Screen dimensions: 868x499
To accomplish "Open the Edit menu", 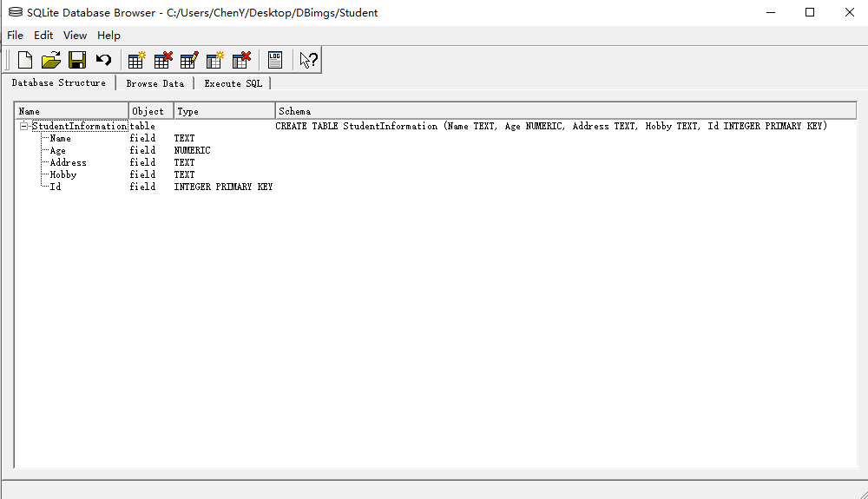I will (x=43, y=36).
